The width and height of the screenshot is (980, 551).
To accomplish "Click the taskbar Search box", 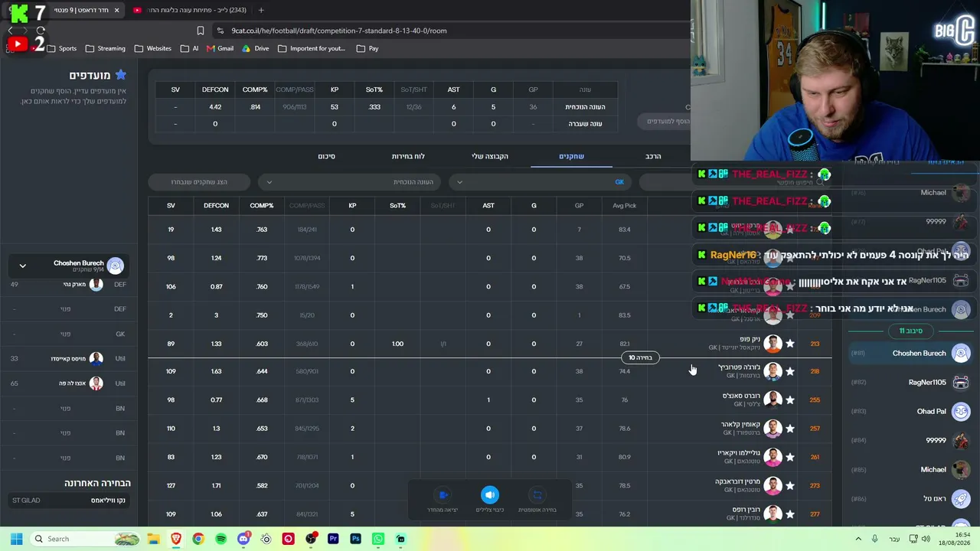I will pyautogui.click(x=85, y=539).
